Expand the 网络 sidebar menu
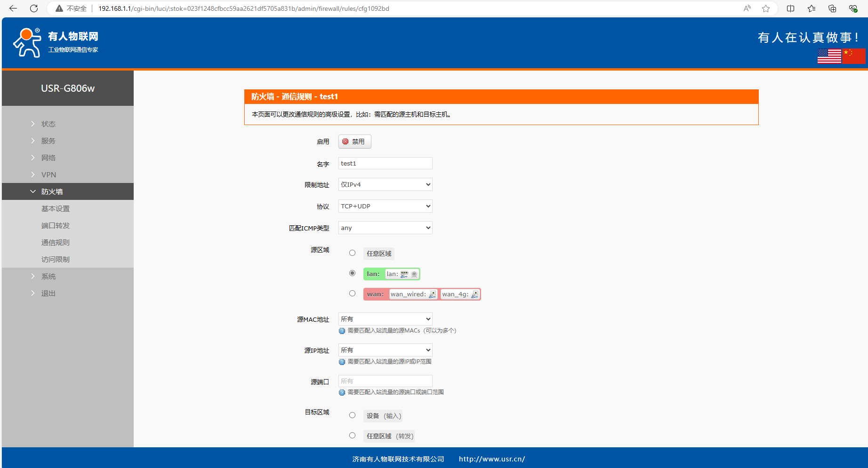Viewport: 868px width, 468px height. click(x=48, y=158)
